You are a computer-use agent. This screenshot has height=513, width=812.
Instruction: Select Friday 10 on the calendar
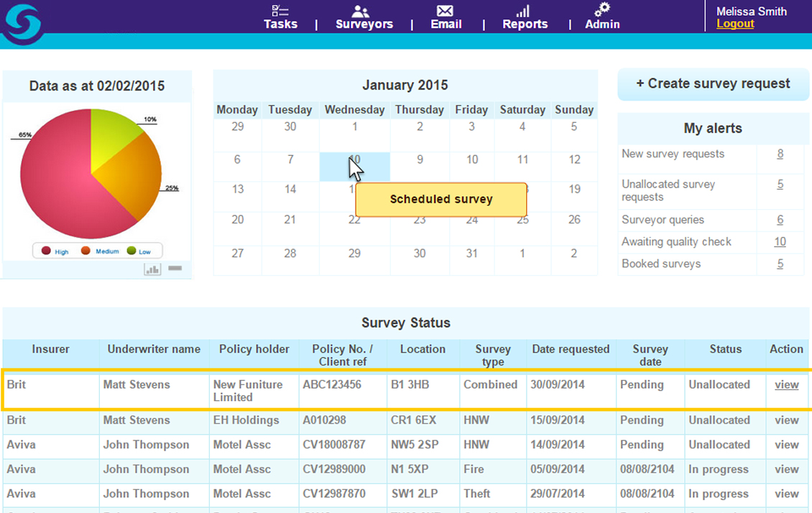pos(471,160)
